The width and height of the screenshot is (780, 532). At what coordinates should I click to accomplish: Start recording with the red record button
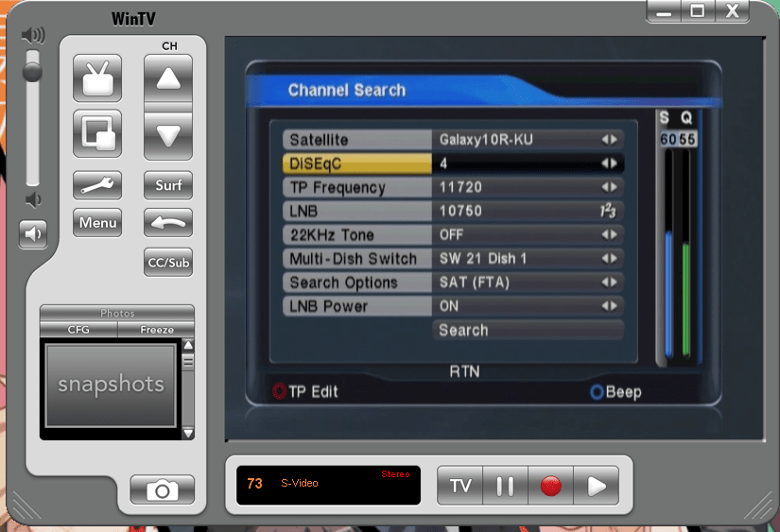550,486
